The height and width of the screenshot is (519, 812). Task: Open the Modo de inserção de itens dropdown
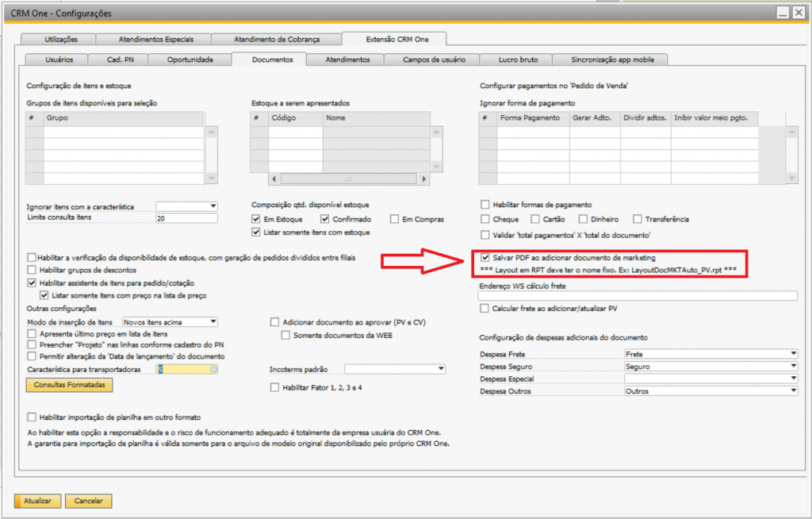pyautogui.click(x=213, y=321)
